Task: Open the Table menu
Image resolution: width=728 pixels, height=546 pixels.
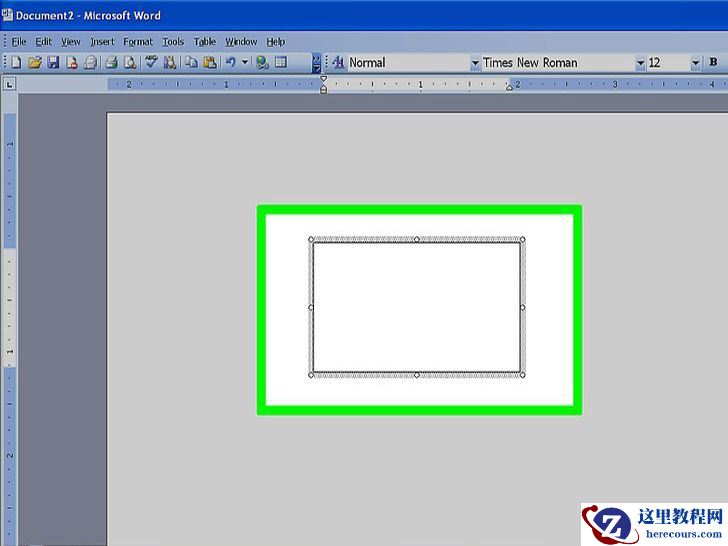Action: click(205, 42)
